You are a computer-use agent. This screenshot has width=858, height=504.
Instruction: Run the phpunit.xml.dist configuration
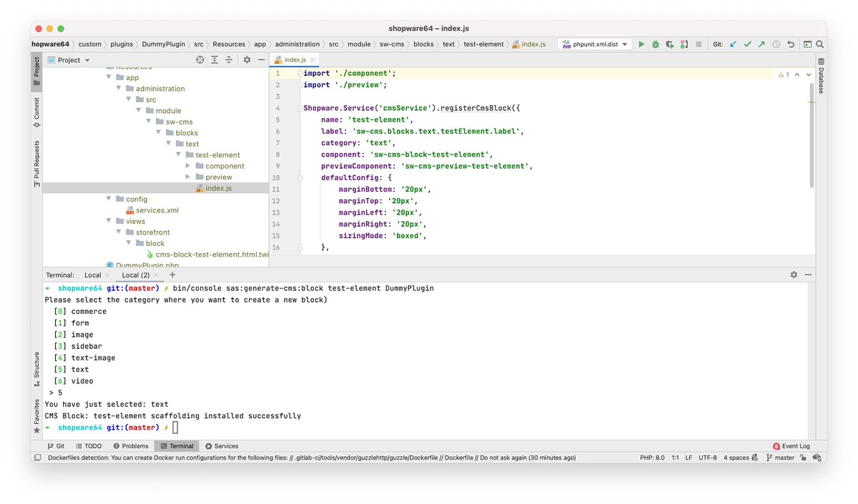point(641,44)
